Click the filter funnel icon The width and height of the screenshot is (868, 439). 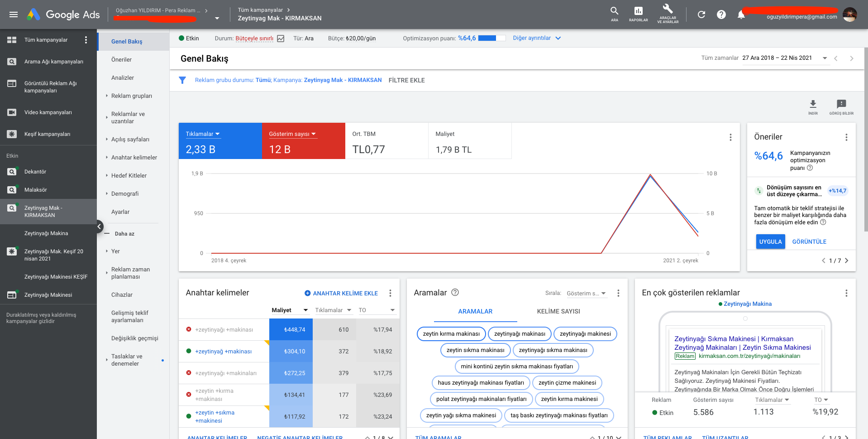tap(182, 80)
